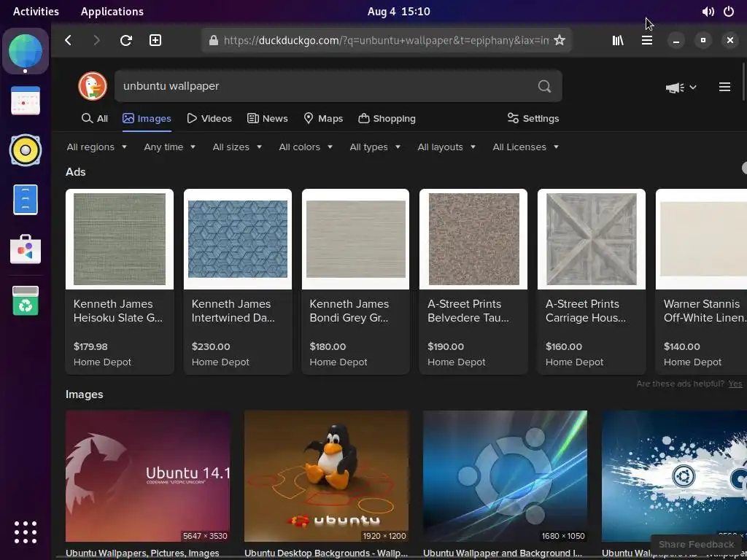Click the $230.00 price

[211, 346]
